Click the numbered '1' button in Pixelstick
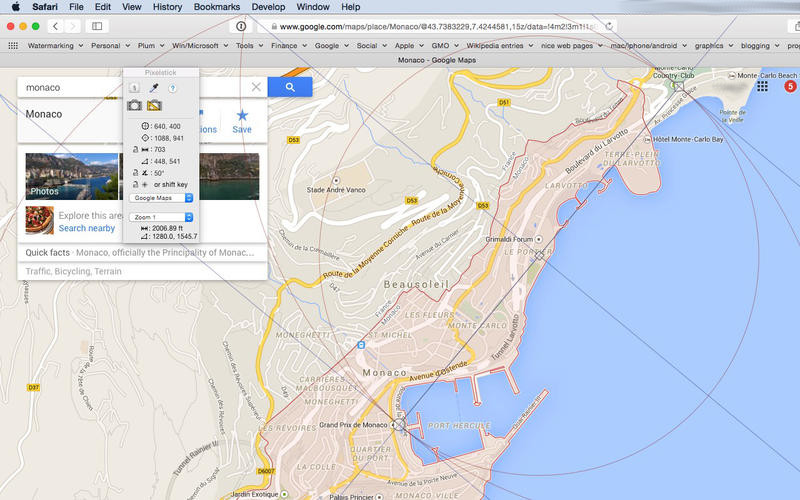 pyautogui.click(x=134, y=88)
